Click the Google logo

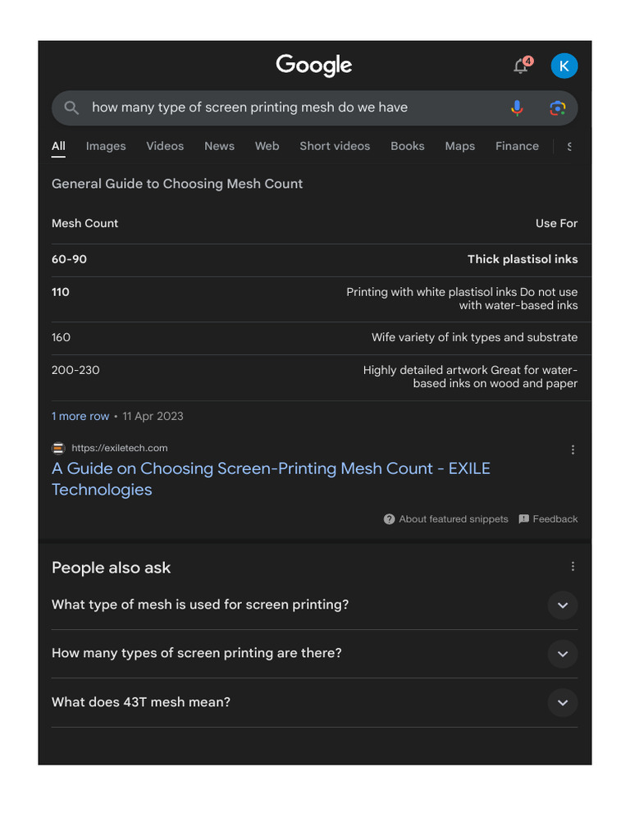pyautogui.click(x=314, y=66)
